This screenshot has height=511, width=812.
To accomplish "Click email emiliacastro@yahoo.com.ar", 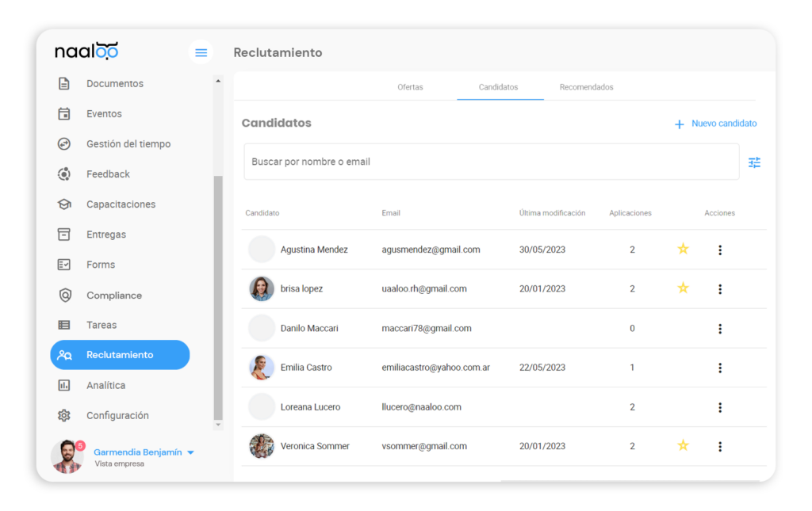I will pyautogui.click(x=435, y=368).
